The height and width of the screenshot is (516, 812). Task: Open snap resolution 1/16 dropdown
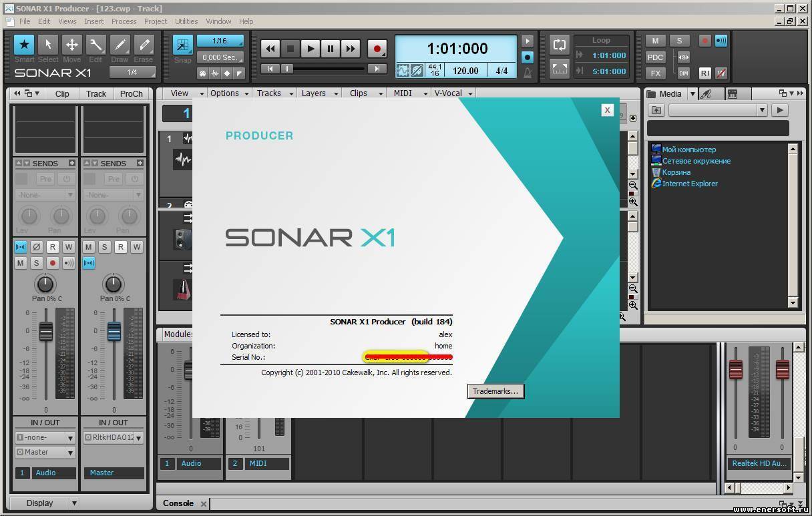point(220,41)
